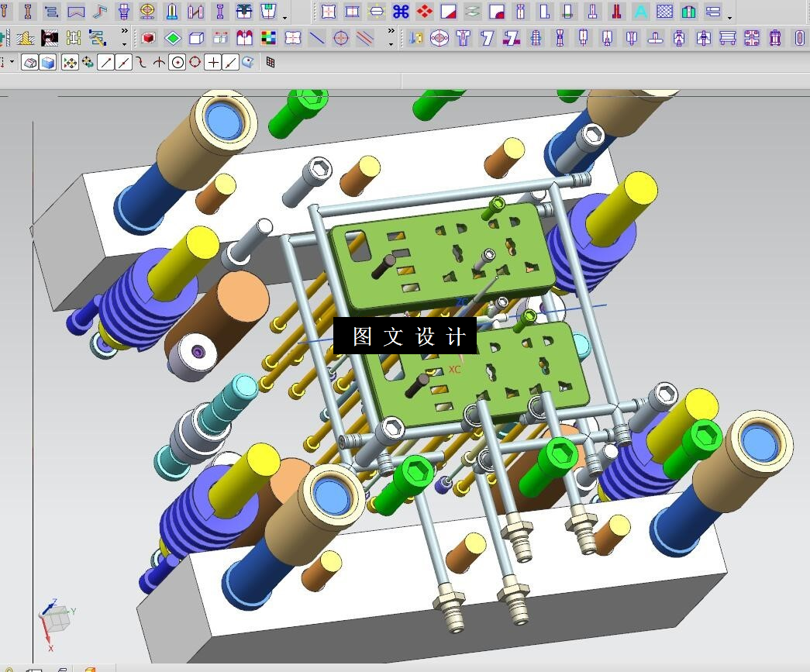Toggle the end point snap option
The height and width of the screenshot is (672, 810).
tap(106, 63)
